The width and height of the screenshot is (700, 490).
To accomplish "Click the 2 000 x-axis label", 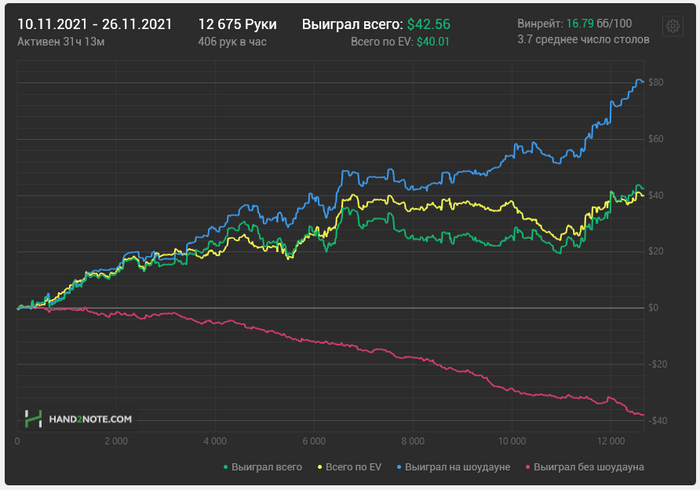I will tap(116, 441).
